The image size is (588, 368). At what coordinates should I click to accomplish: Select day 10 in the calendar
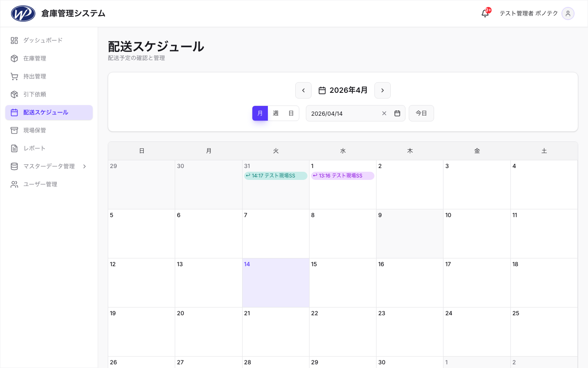click(x=477, y=234)
